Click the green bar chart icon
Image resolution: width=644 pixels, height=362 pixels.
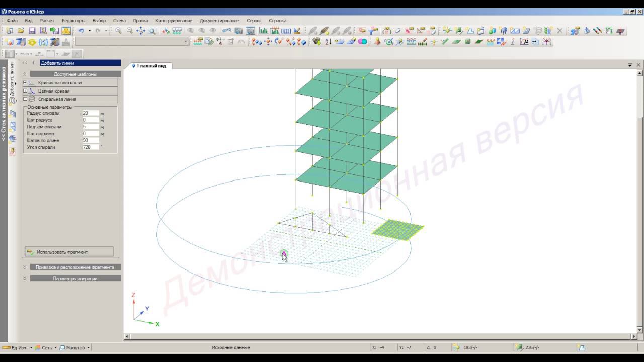pyautogui.click(x=263, y=31)
